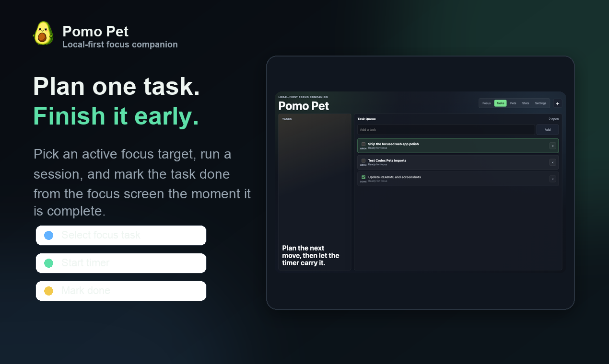Viewport: 609px width, 364px height.
Task: Uncheck 'Update README and screenshots' task
Action: [363, 177]
